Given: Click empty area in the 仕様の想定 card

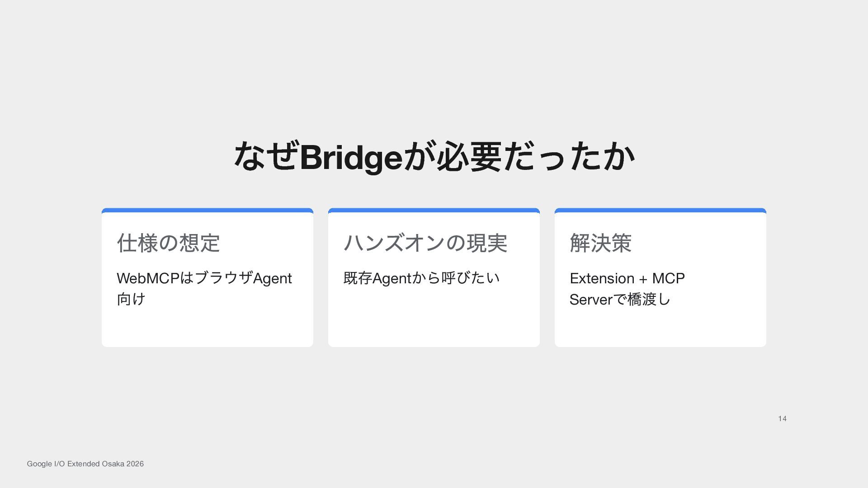Looking at the screenshot, I should point(208,328).
